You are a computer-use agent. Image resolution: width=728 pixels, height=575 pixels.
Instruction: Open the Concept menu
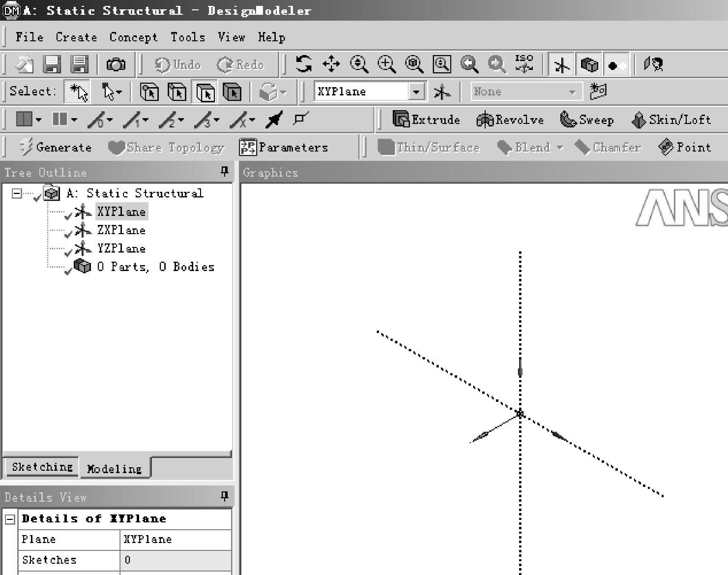133,37
